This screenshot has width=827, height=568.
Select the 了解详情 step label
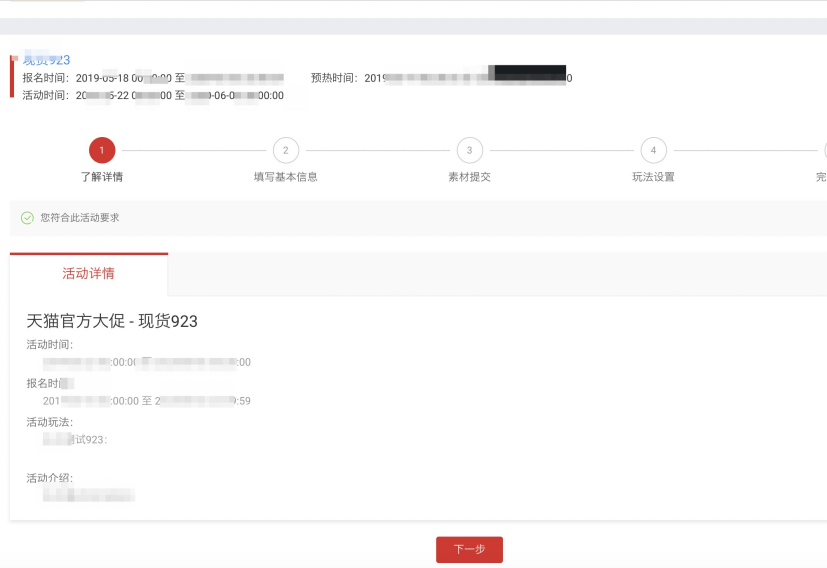pyautogui.click(x=102, y=177)
